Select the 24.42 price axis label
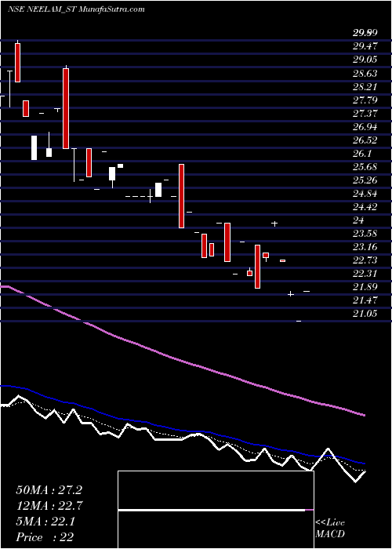The height and width of the screenshot is (549, 392). coord(365,207)
